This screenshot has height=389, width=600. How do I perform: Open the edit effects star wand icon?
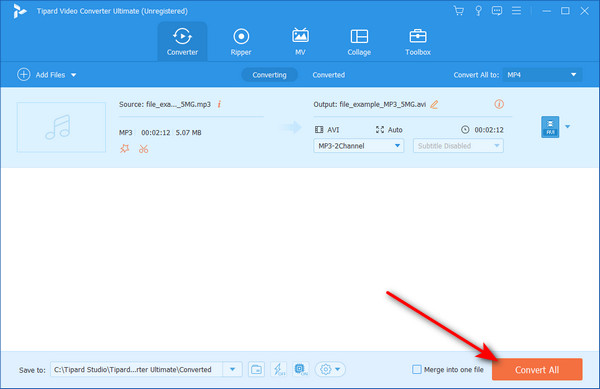click(125, 148)
